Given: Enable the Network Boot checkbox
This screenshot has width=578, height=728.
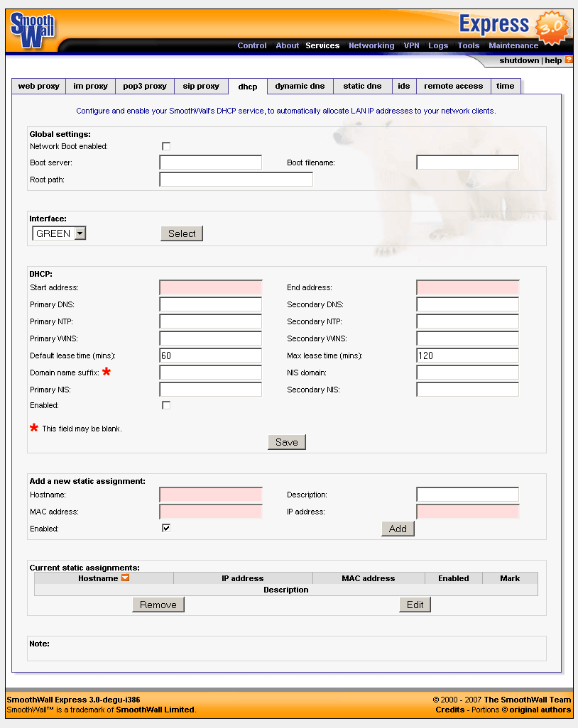Looking at the screenshot, I should tap(166, 146).
